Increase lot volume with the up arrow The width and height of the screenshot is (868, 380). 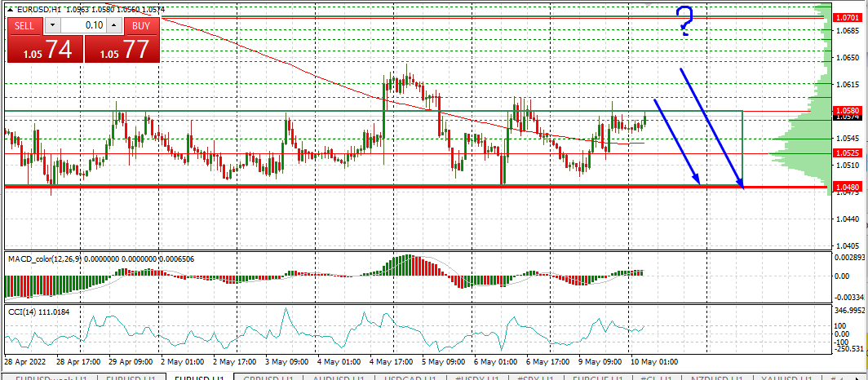tap(114, 25)
